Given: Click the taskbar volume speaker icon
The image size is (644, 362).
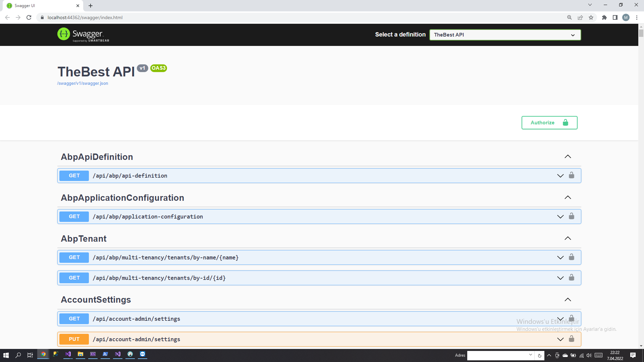Looking at the screenshot, I should click(x=589, y=355).
